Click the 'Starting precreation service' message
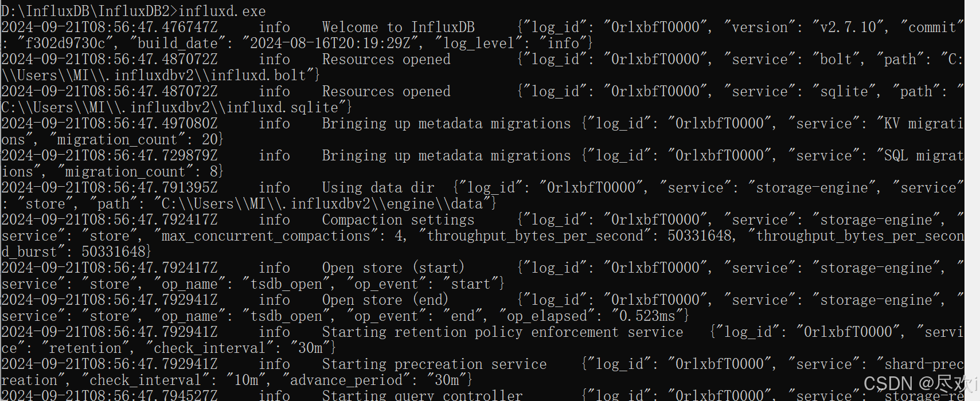The height and width of the screenshot is (401, 980). pos(435,364)
